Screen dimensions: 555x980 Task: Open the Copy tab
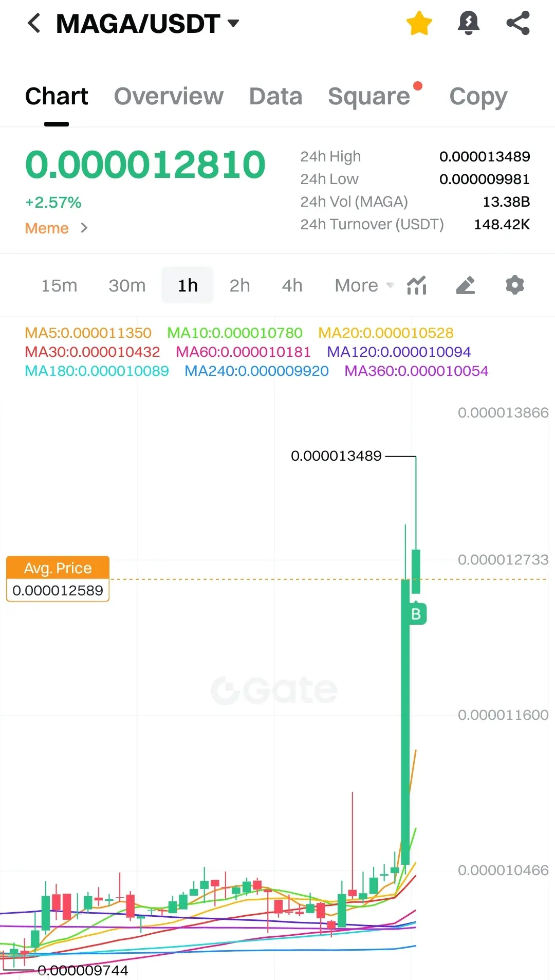(x=478, y=97)
